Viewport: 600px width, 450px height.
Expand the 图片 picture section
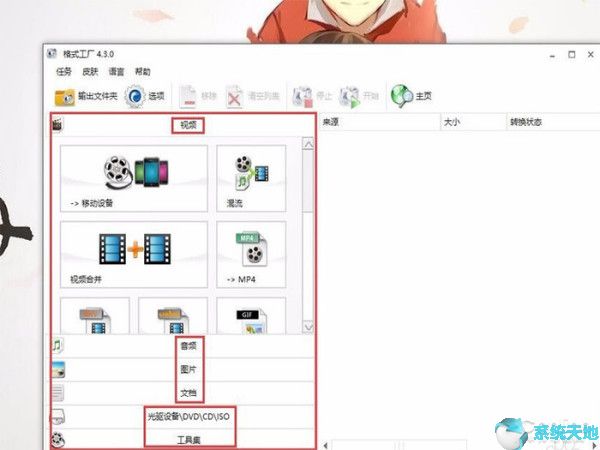(183, 370)
